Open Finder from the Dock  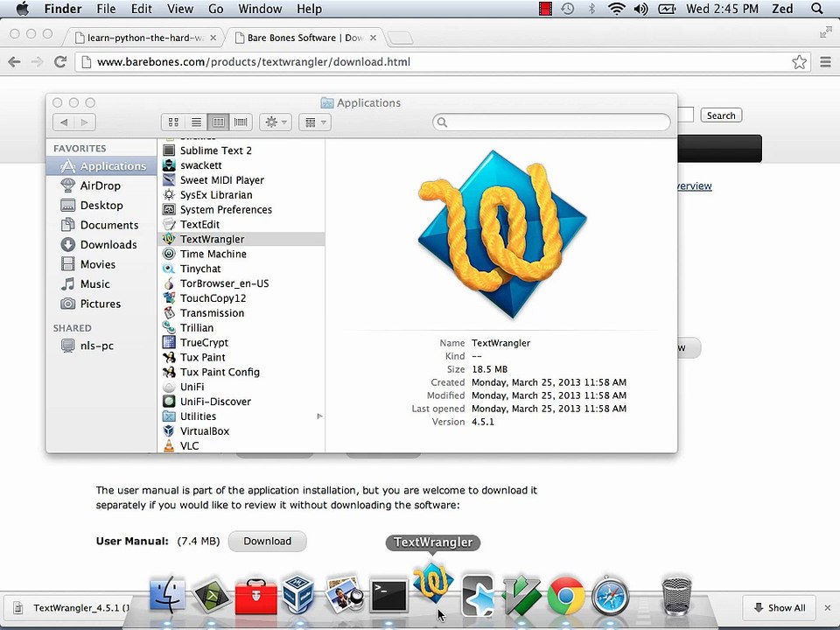167,595
